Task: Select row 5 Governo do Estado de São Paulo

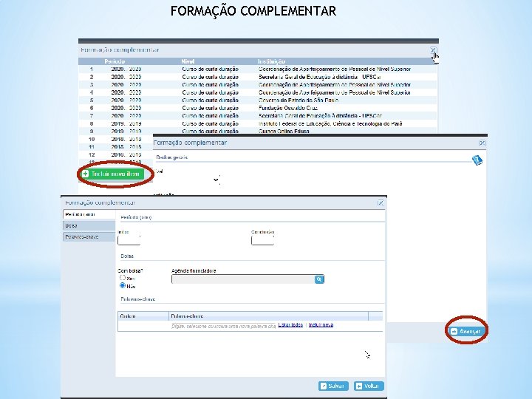Action: click(258, 100)
